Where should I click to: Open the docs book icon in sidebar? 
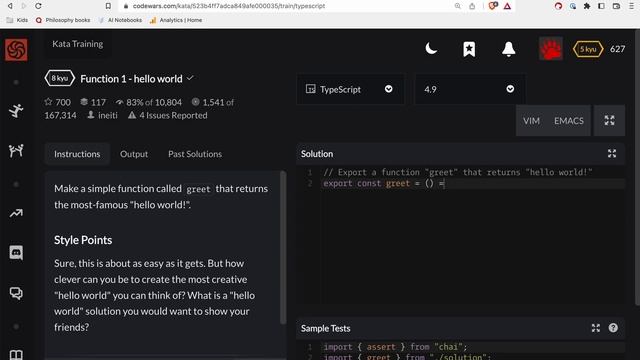pyautogui.click(x=16, y=354)
